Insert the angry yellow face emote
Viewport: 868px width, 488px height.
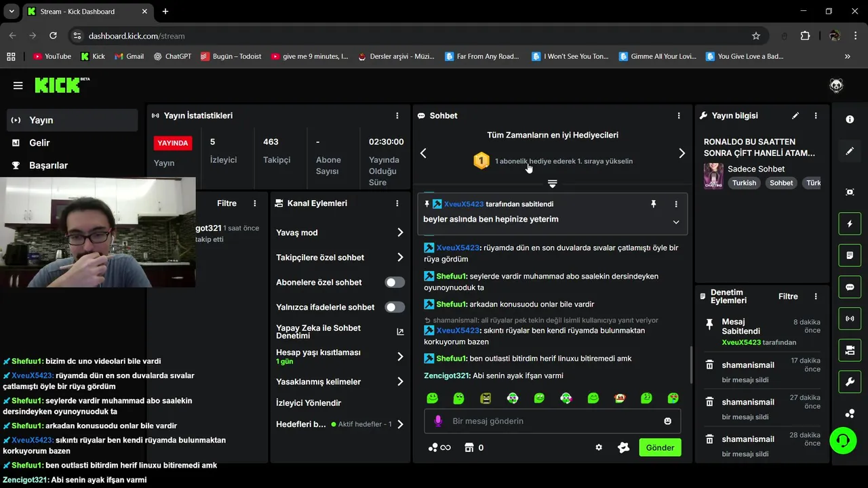click(x=486, y=398)
